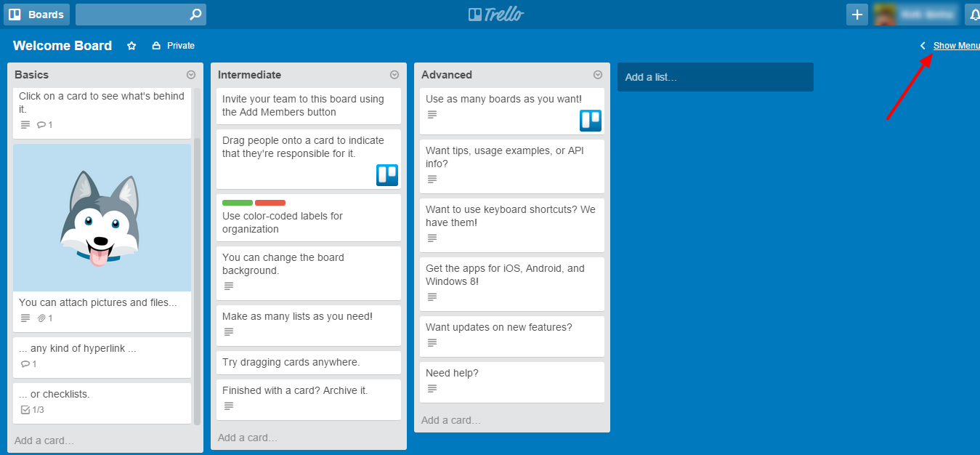
Task: Click the Trello logo in header
Action: [496, 15]
